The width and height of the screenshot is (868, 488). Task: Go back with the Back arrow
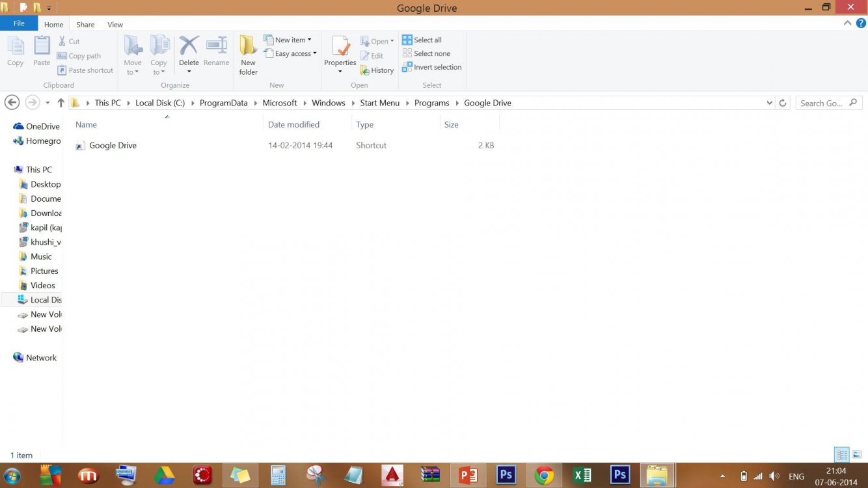(12, 103)
